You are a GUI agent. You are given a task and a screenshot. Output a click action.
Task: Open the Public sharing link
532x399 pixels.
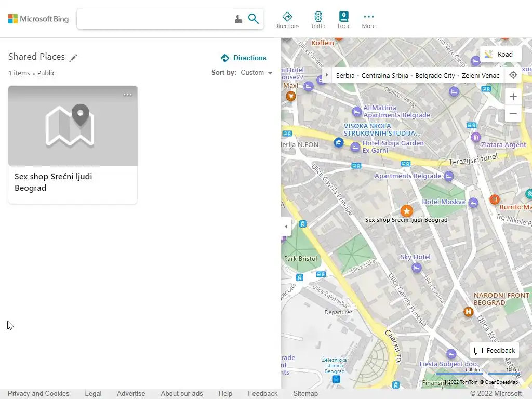[x=46, y=73]
